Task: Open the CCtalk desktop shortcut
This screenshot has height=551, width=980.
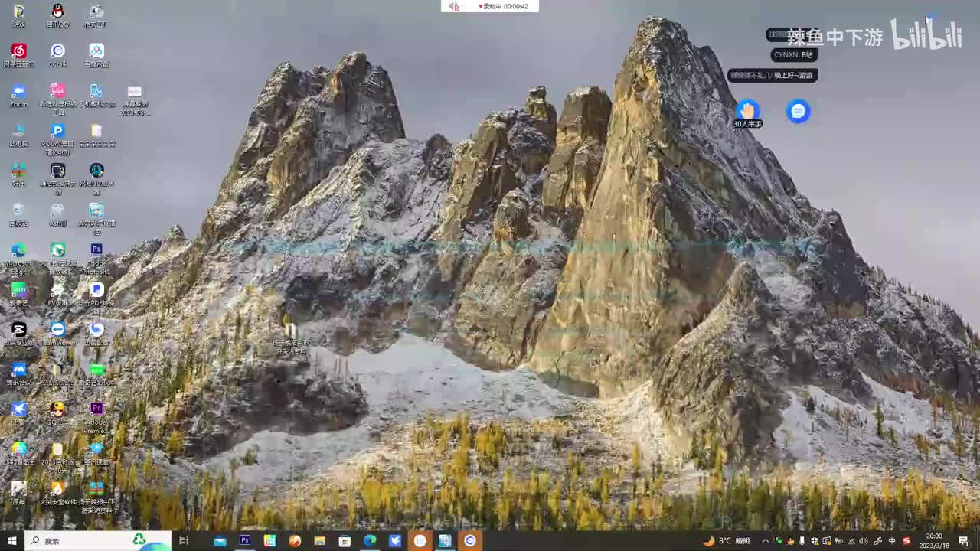Action: 57,55
